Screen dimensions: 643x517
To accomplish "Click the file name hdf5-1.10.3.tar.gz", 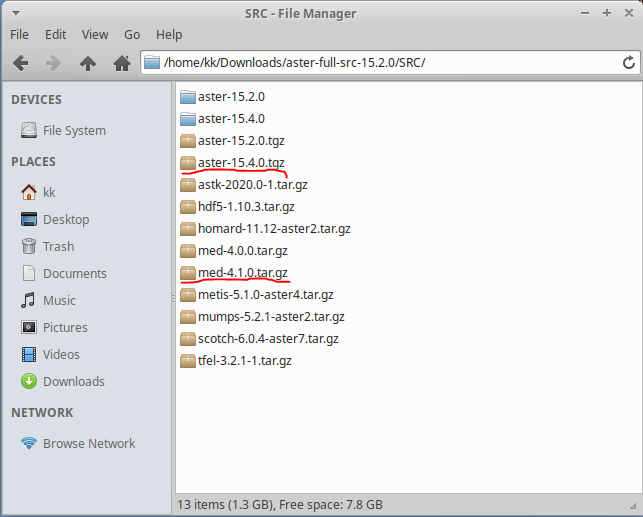I will (246, 207).
